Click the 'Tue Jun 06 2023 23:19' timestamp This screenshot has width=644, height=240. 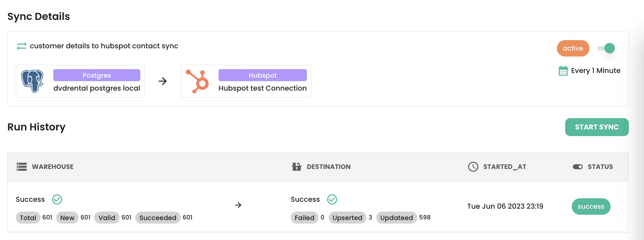[505, 206]
